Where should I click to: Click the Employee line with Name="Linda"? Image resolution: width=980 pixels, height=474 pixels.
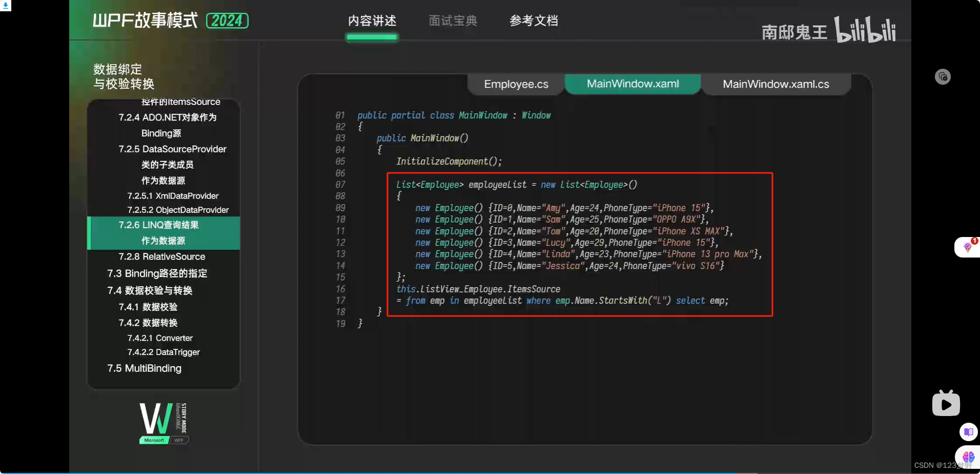(x=588, y=254)
